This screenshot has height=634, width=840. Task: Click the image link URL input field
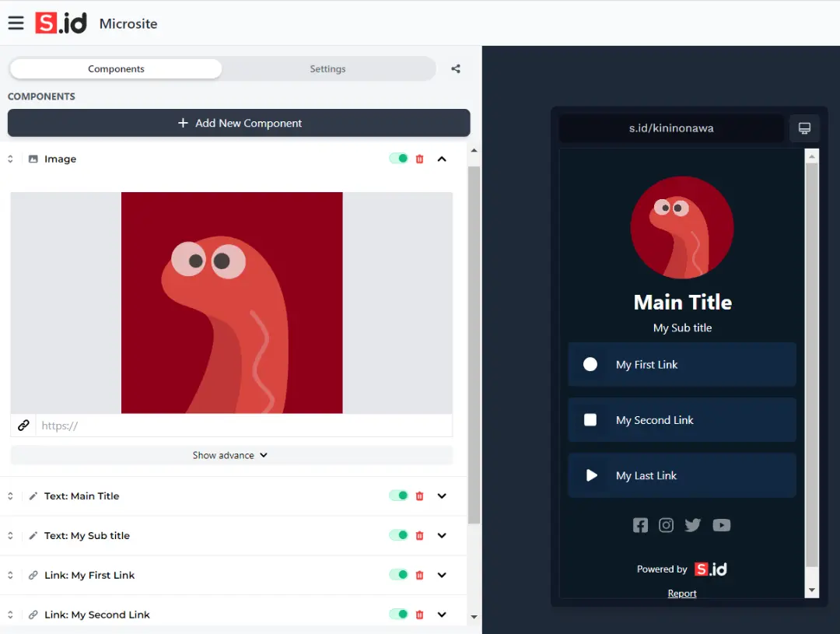pyautogui.click(x=243, y=426)
